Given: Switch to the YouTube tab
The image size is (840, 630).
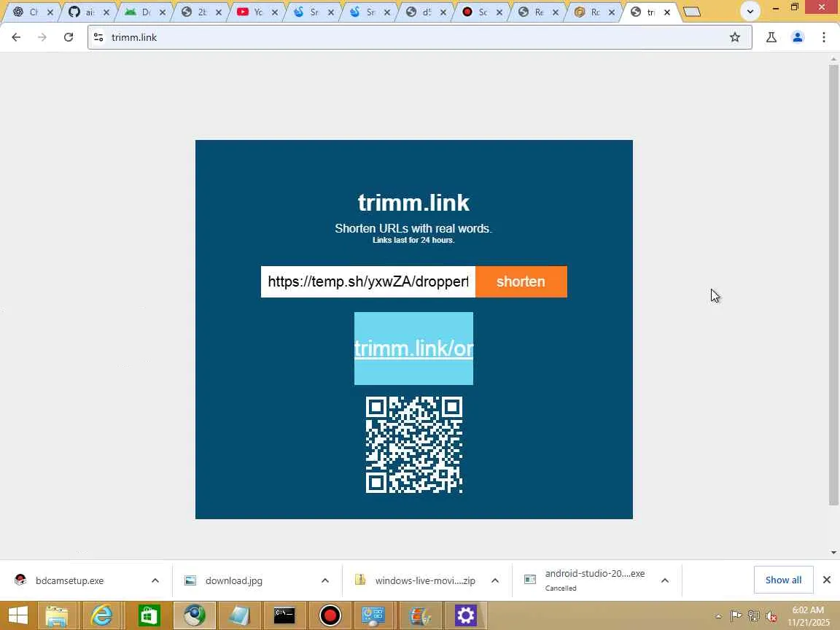Looking at the screenshot, I should (x=252, y=12).
